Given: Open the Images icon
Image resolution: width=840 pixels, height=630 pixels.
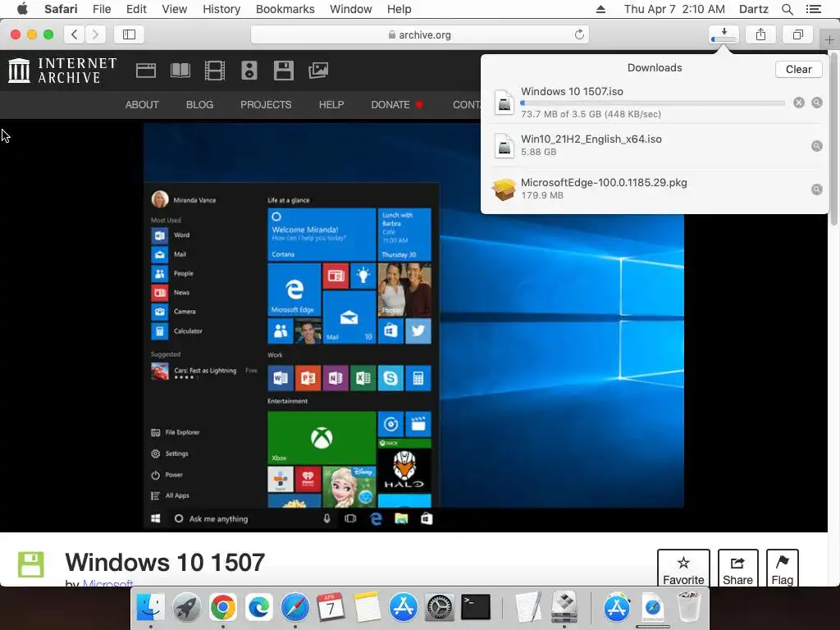Looking at the screenshot, I should point(318,71).
